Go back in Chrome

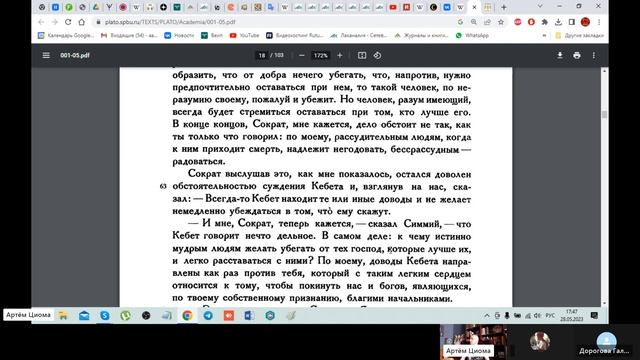point(41,22)
